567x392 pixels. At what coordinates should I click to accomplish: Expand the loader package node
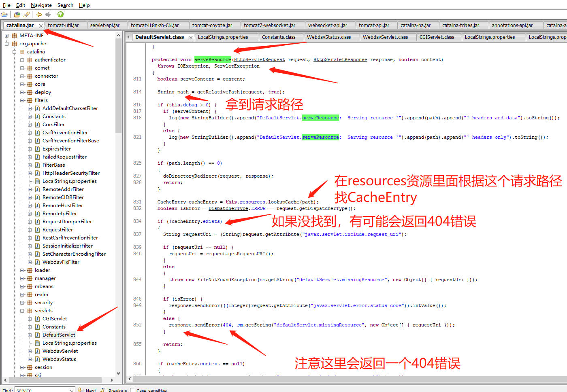(x=22, y=270)
